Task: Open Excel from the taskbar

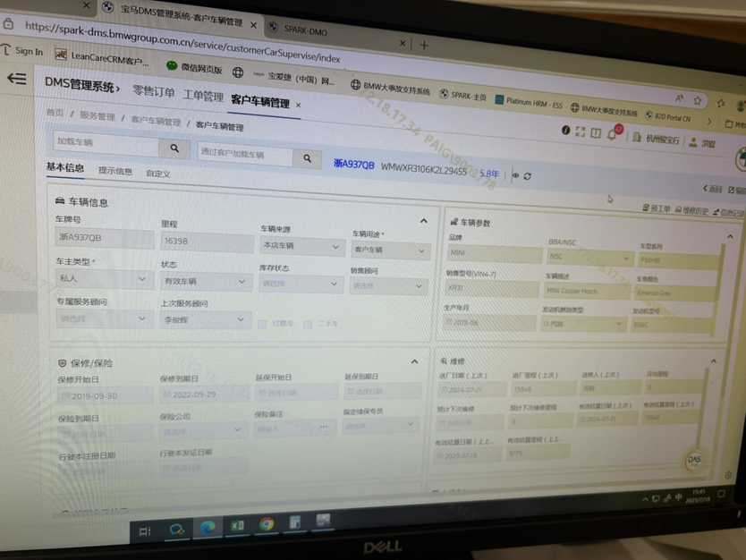Action: pyautogui.click(x=237, y=526)
